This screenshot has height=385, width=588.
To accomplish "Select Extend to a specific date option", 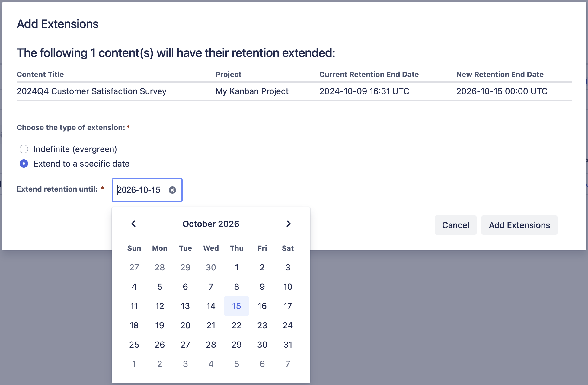I will point(24,164).
